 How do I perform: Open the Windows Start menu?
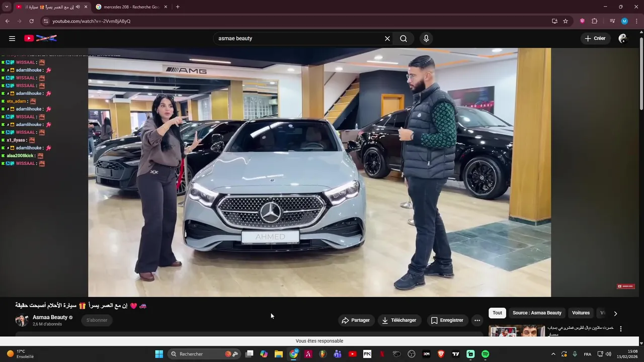159,354
